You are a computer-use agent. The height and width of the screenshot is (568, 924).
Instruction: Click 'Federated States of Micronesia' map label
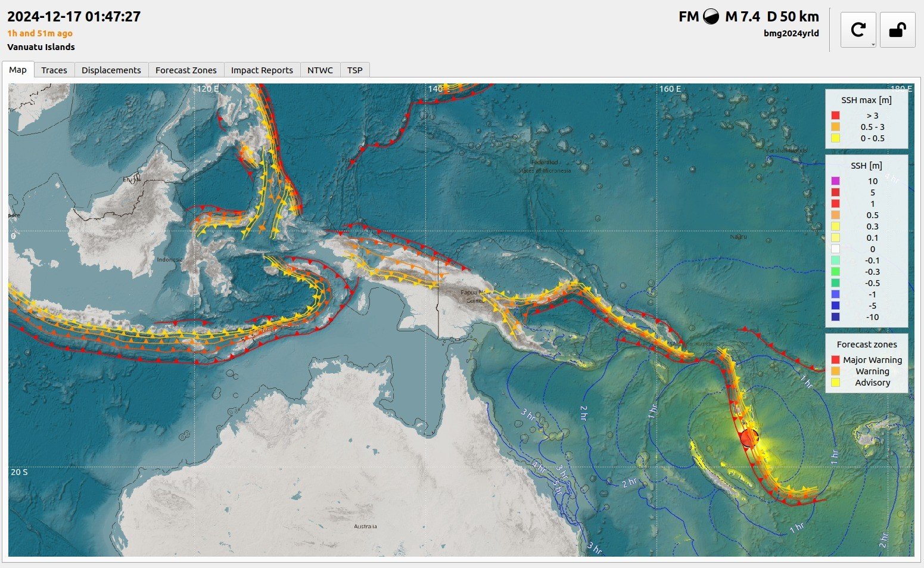click(545, 166)
